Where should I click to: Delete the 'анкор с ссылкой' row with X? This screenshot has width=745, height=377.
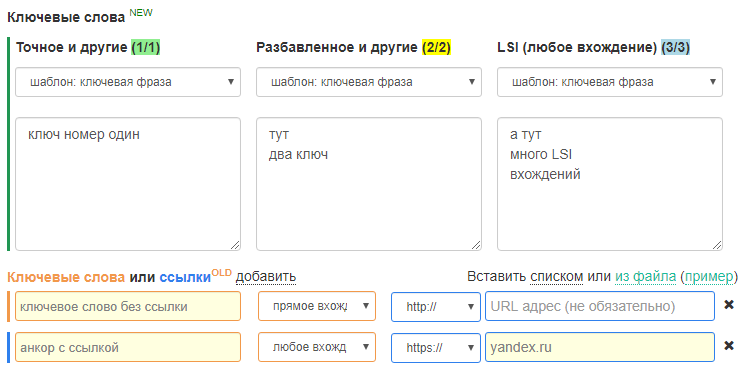click(x=729, y=346)
